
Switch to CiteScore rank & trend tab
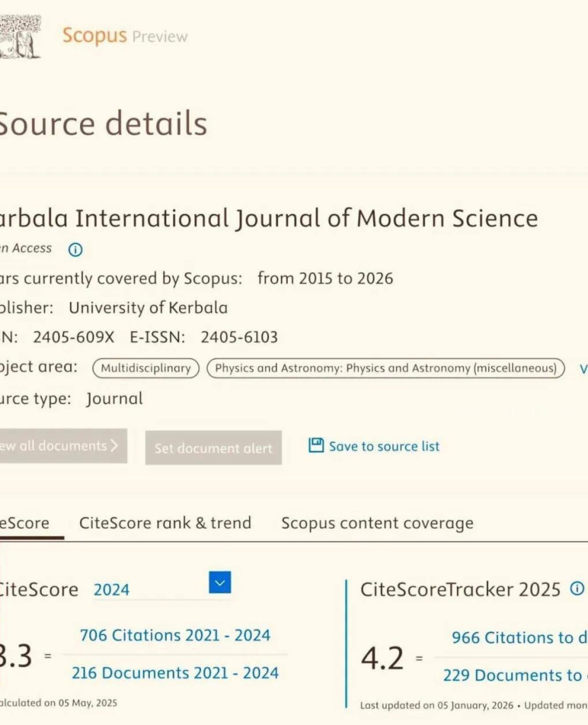click(165, 523)
